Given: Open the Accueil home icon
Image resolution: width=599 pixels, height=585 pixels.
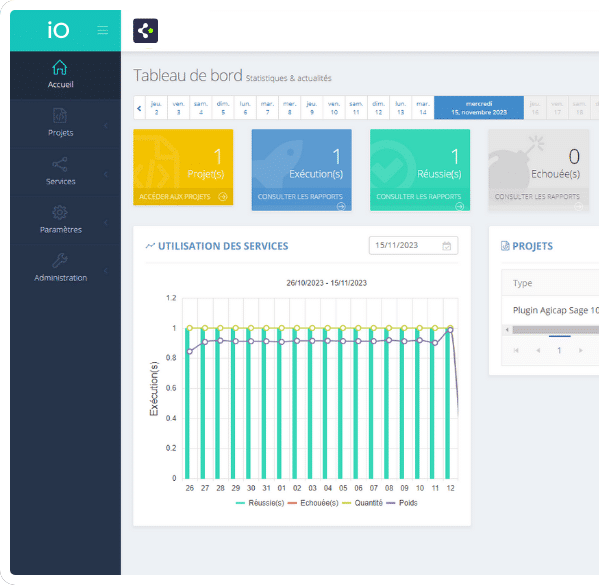Looking at the screenshot, I should click(x=60, y=68).
